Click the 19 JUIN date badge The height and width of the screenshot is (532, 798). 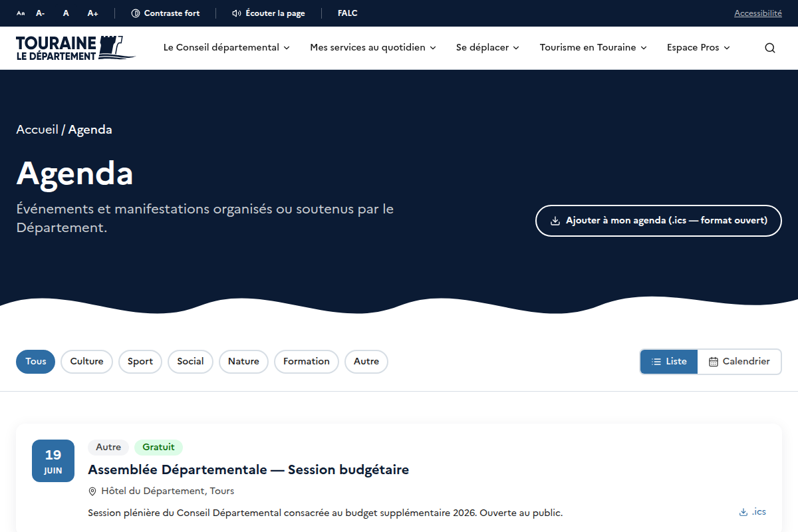(x=53, y=461)
